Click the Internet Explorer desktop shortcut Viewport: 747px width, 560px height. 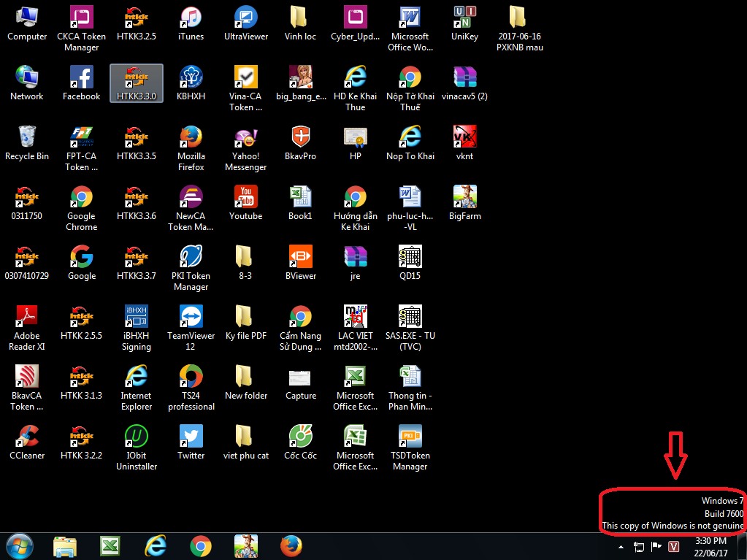point(137,388)
